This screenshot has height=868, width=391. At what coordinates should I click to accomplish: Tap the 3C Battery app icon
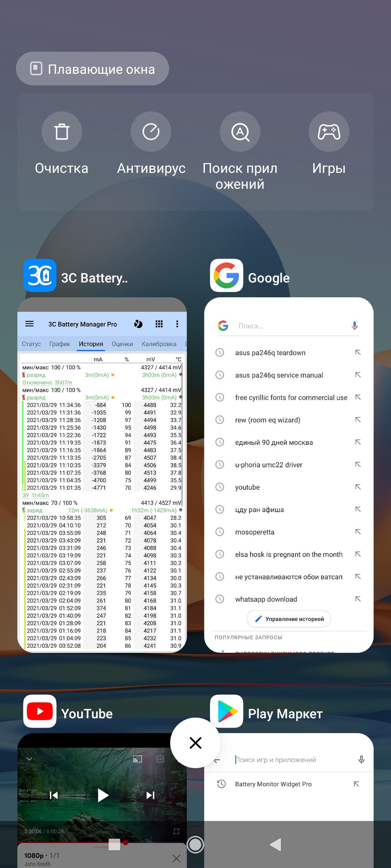(40, 276)
